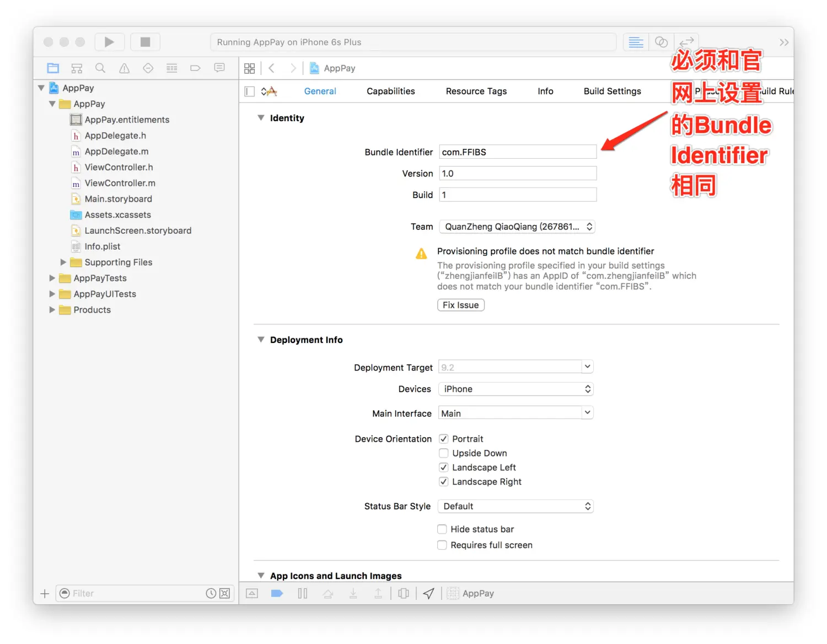Select AppPay process in debug bar

(x=471, y=593)
